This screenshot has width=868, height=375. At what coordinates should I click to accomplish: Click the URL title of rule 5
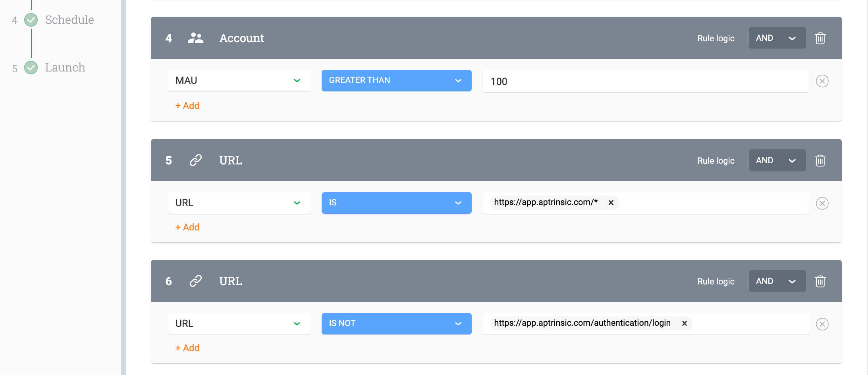231,160
